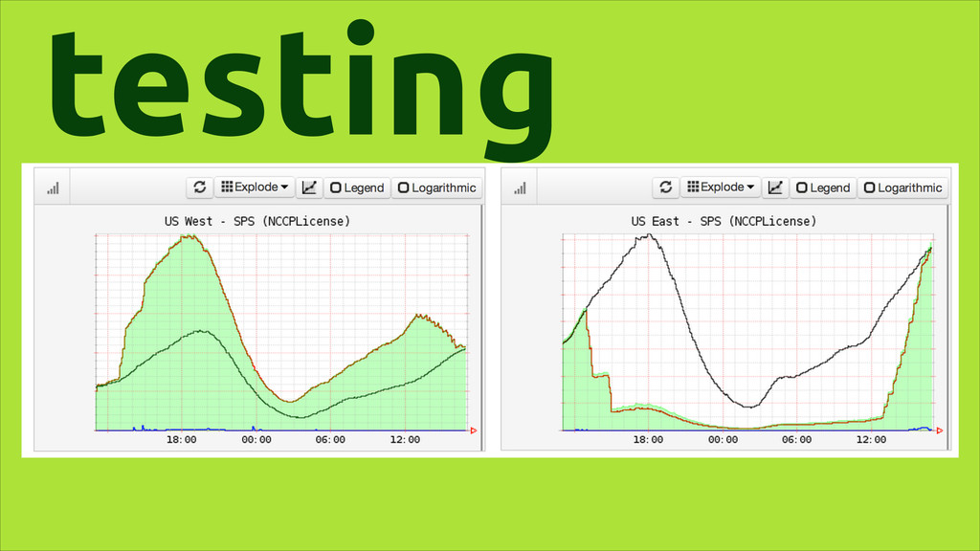Toggle the Legend checkbox on US East panel
This screenshot has width=980, height=551.
point(823,187)
